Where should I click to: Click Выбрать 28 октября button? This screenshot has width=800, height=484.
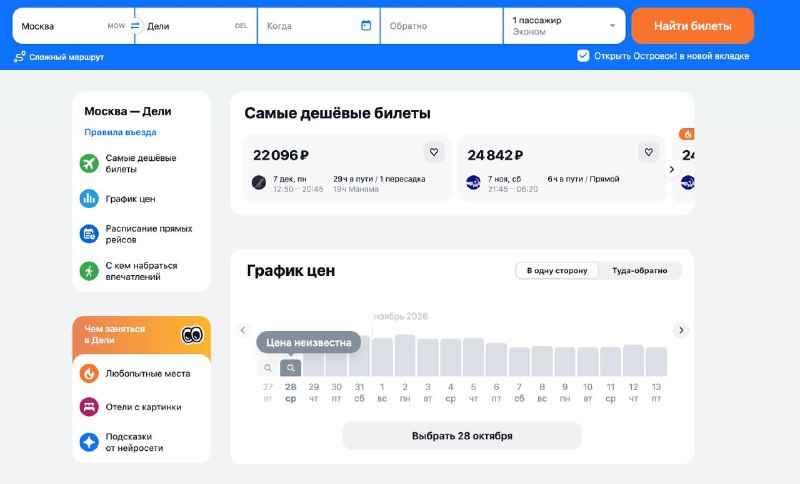click(x=462, y=436)
